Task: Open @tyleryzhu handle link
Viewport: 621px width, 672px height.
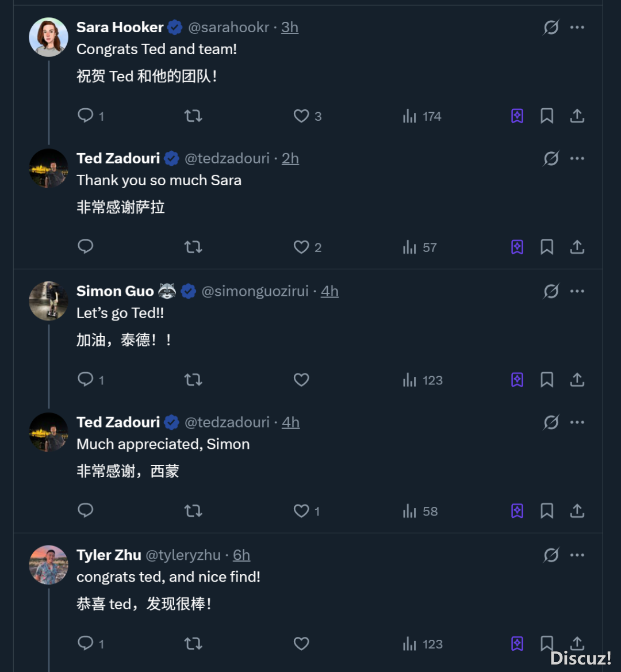Action: [183, 555]
